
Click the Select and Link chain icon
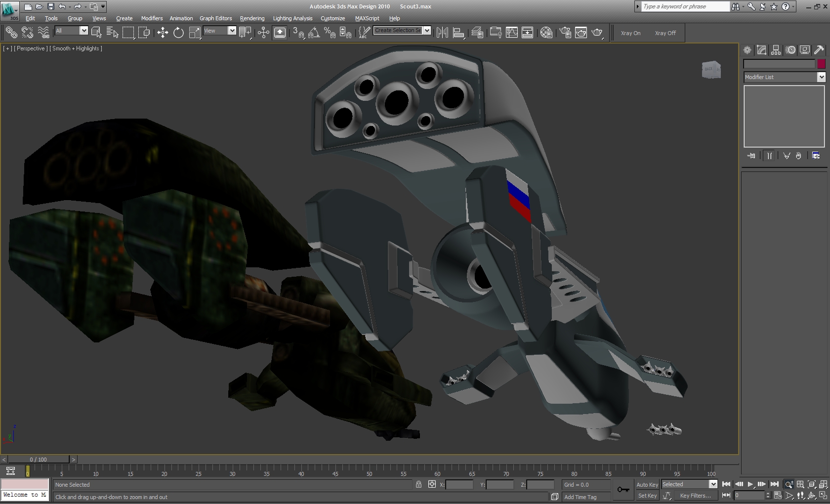11,33
